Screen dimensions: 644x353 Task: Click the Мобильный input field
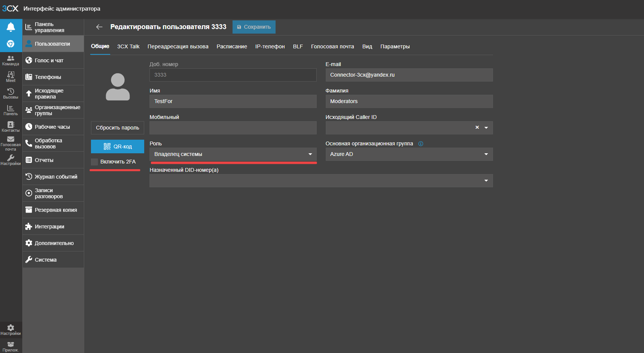point(233,128)
